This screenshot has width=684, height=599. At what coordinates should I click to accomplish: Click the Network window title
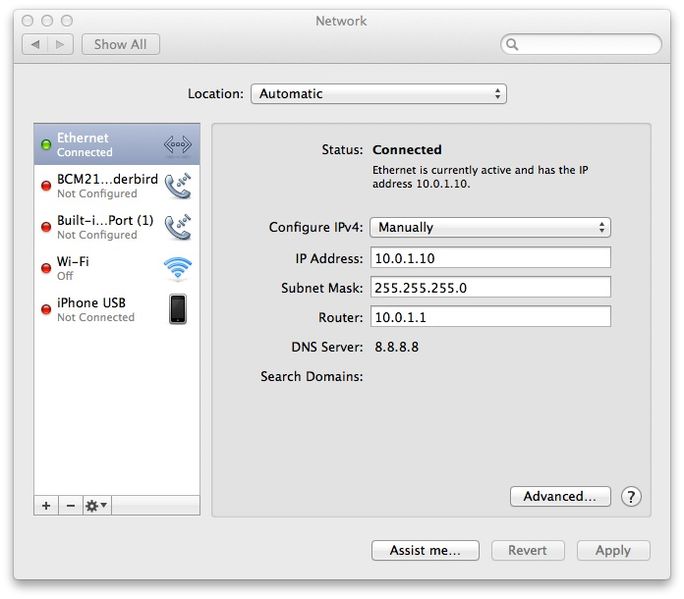341,21
